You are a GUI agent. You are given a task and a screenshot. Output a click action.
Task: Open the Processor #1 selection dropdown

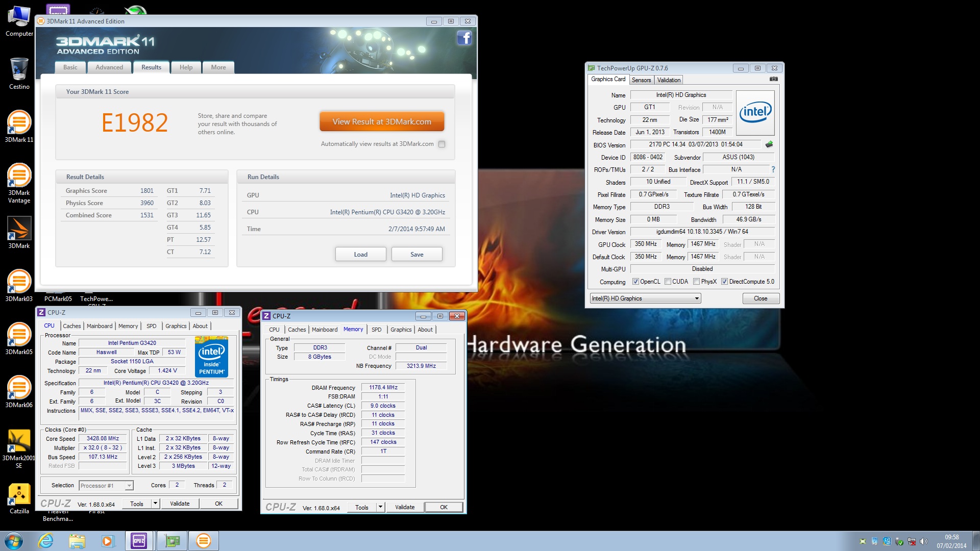pyautogui.click(x=106, y=486)
